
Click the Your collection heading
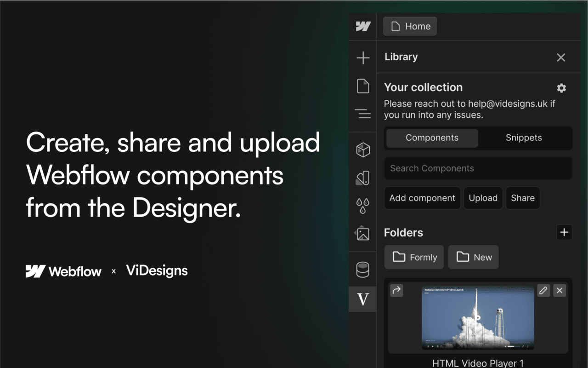(423, 87)
